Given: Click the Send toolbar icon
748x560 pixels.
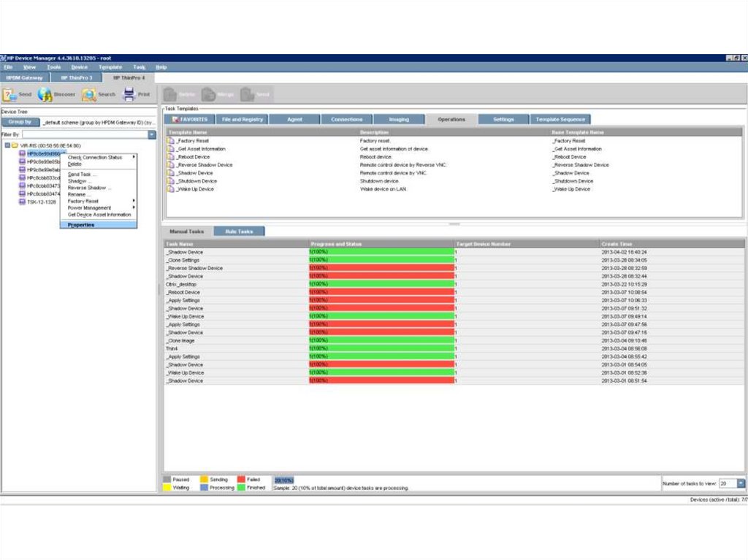Looking at the screenshot, I should coord(9,94).
